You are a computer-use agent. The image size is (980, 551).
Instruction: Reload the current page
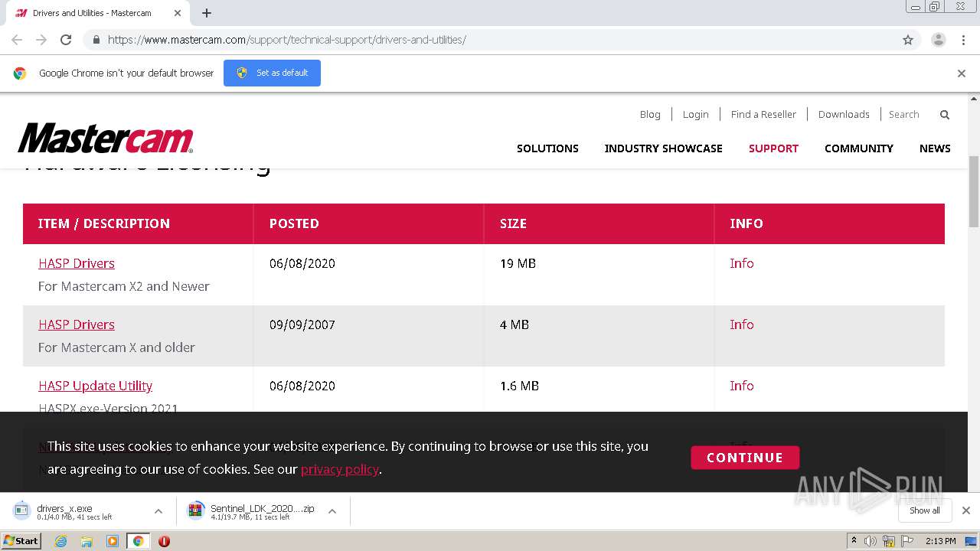point(66,40)
